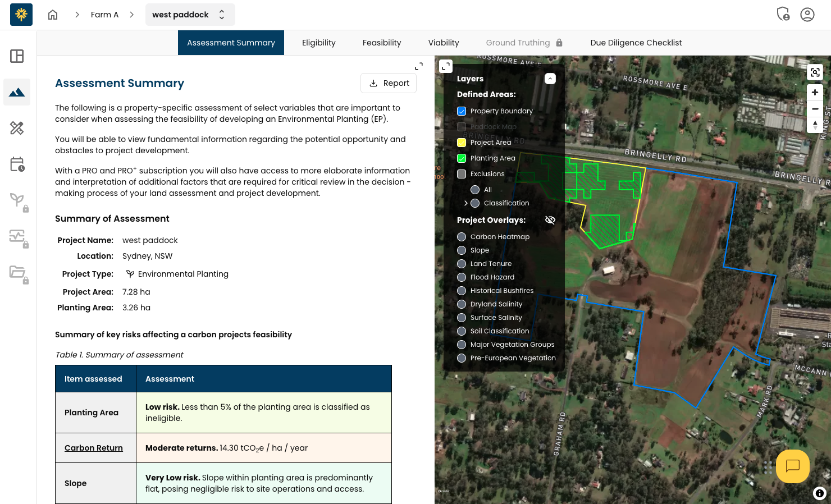Open the yellow chat message button
Image resolution: width=831 pixels, height=504 pixels.
793,466
